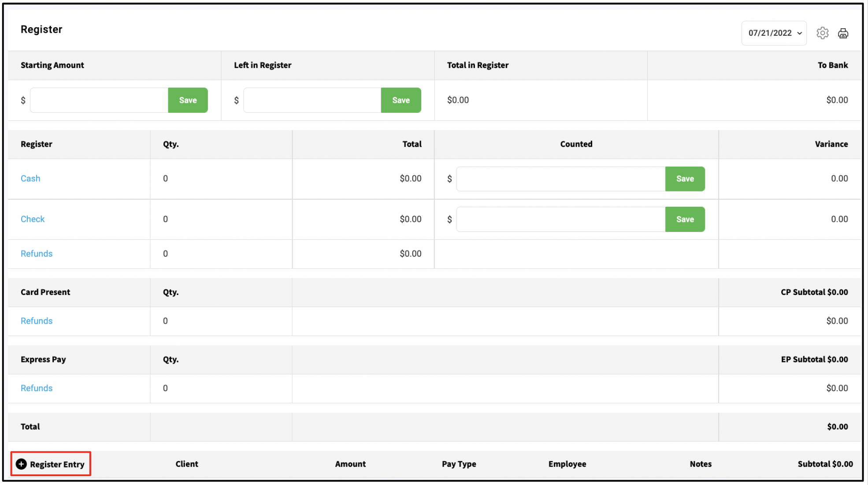Open the 07/21/2022 date dropdown
This screenshot has width=868, height=485.
[774, 33]
